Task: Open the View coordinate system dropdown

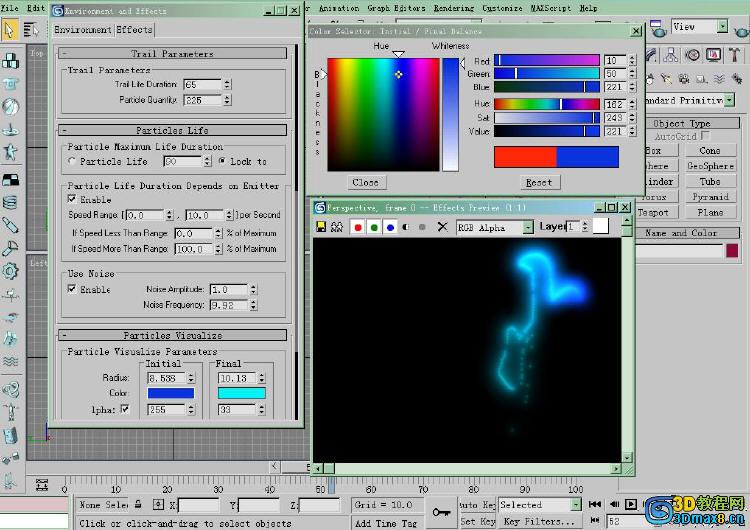Action: coord(722,26)
